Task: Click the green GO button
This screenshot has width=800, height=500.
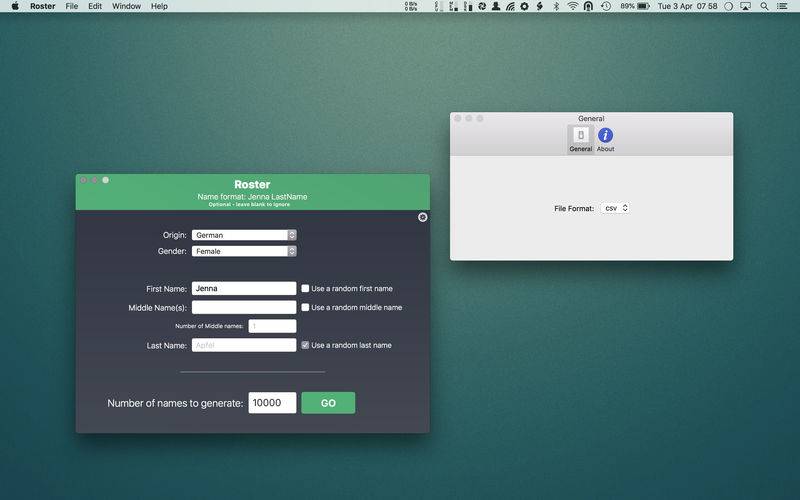Action: pyautogui.click(x=328, y=403)
